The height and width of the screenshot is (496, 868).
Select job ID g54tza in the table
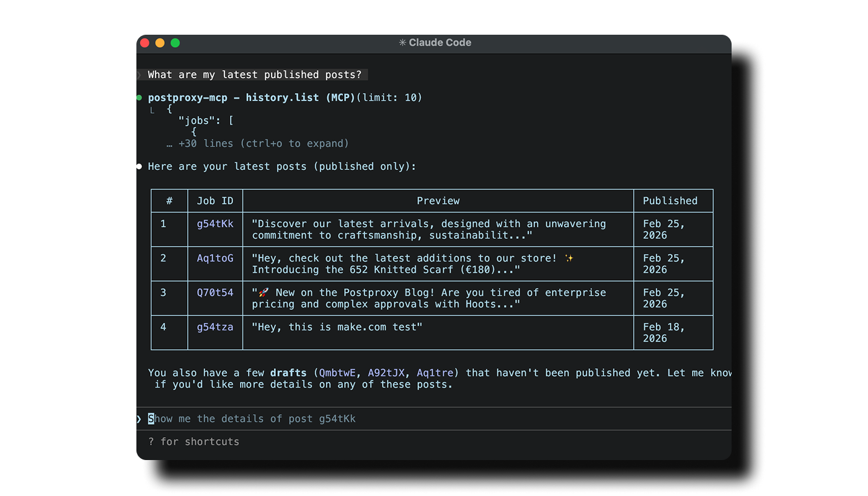215,327
